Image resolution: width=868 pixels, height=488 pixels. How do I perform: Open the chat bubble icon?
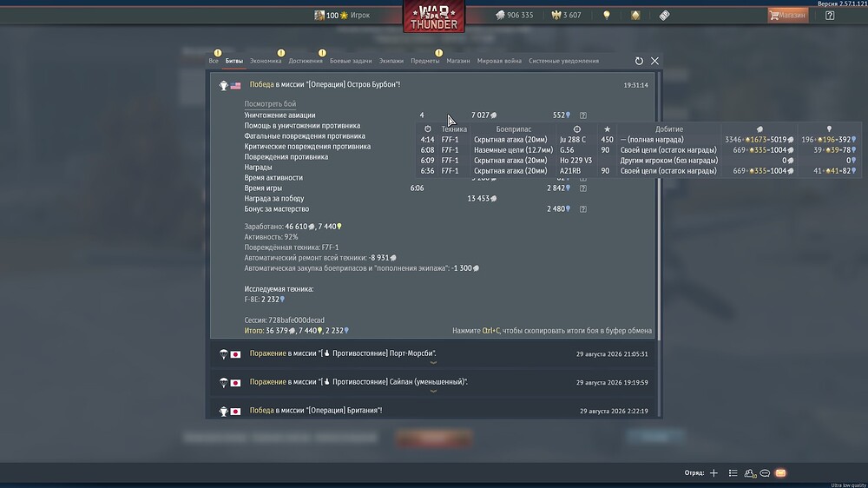tap(765, 473)
